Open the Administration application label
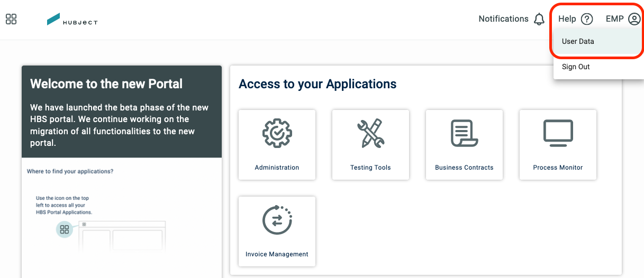Screen dimensions: 644x278 tap(277, 168)
